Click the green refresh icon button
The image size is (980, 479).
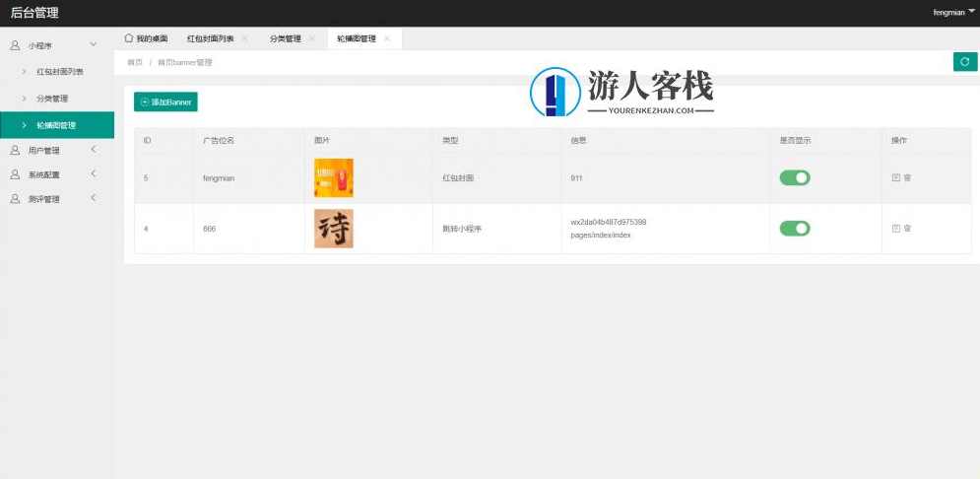[965, 62]
